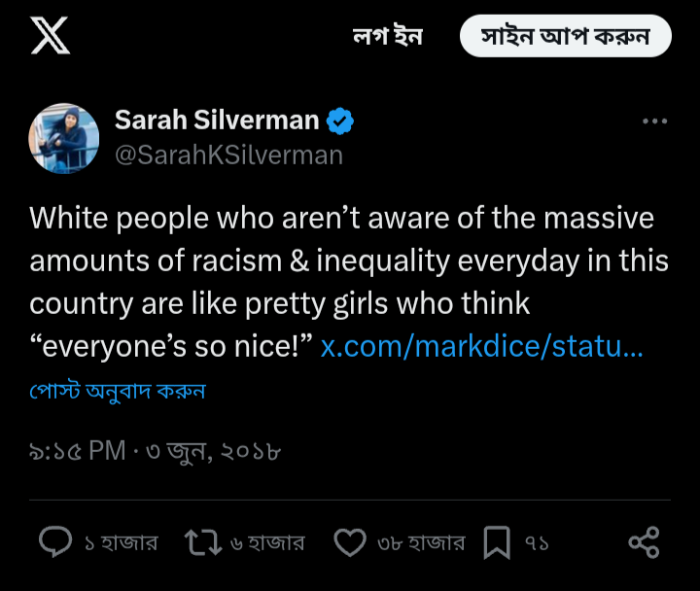
Task: Click the post timestamp ৯:১৫ PM
Action: [77, 451]
